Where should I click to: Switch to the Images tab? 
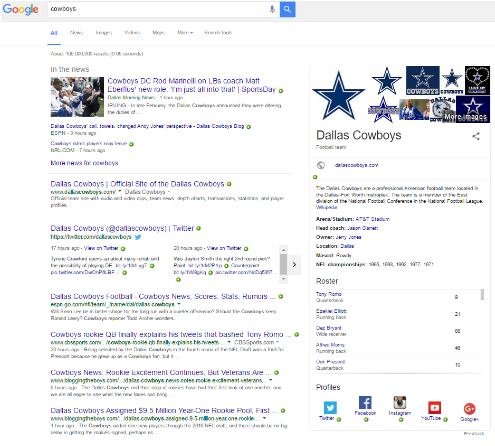coord(104,33)
